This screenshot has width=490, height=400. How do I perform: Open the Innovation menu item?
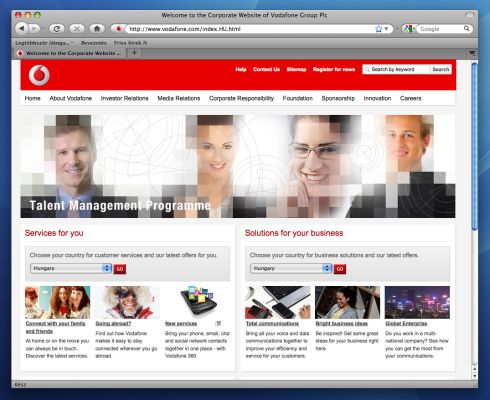coord(377,98)
